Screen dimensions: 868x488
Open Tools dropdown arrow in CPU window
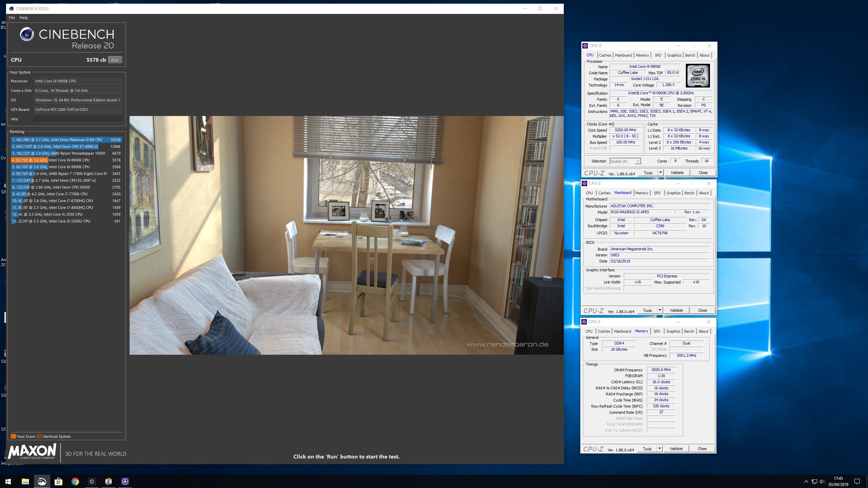click(x=660, y=173)
